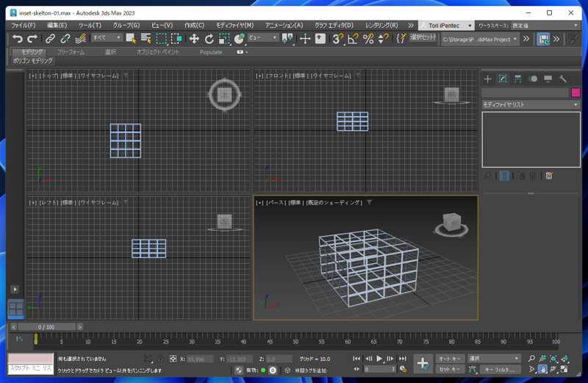Click the Play Animation button

[x=379, y=359]
